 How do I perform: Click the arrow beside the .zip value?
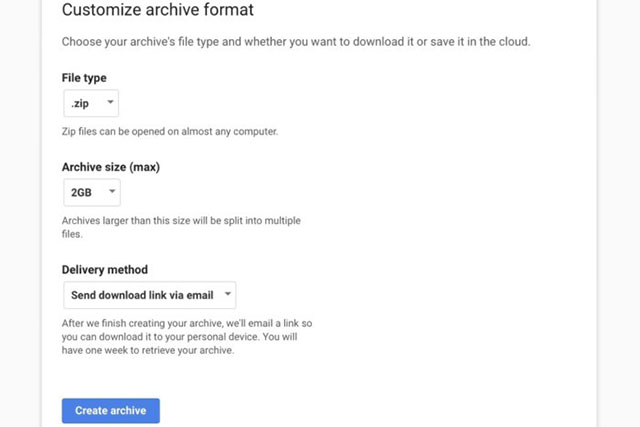[109, 103]
